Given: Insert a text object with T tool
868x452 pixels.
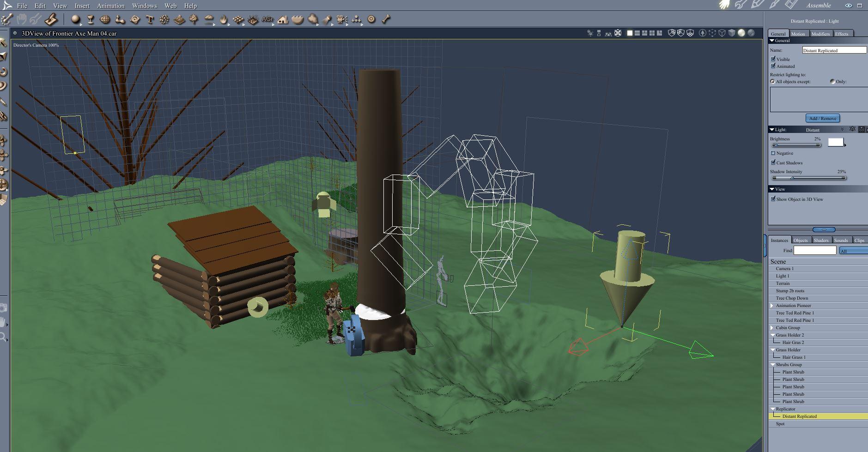Looking at the screenshot, I should (150, 19).
